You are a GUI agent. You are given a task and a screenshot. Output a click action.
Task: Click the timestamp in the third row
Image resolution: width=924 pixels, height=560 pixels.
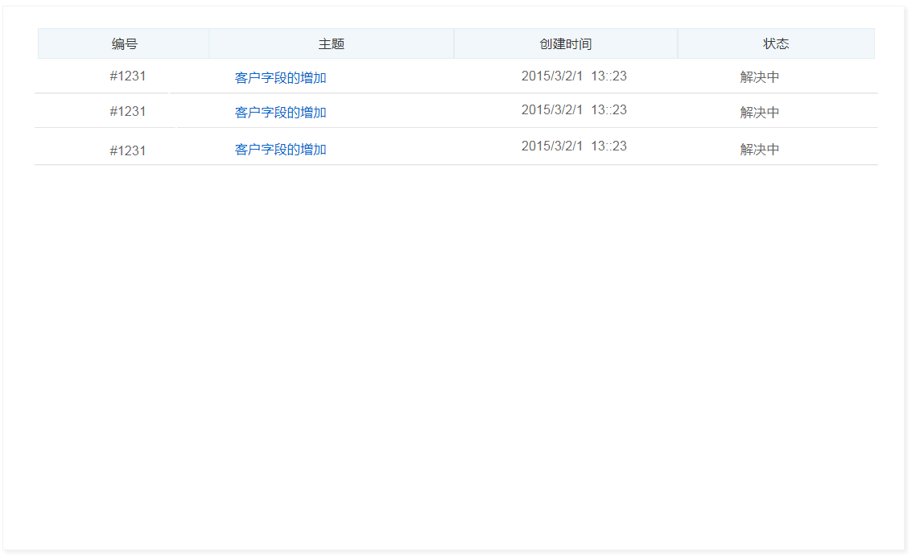coord(573,146)
